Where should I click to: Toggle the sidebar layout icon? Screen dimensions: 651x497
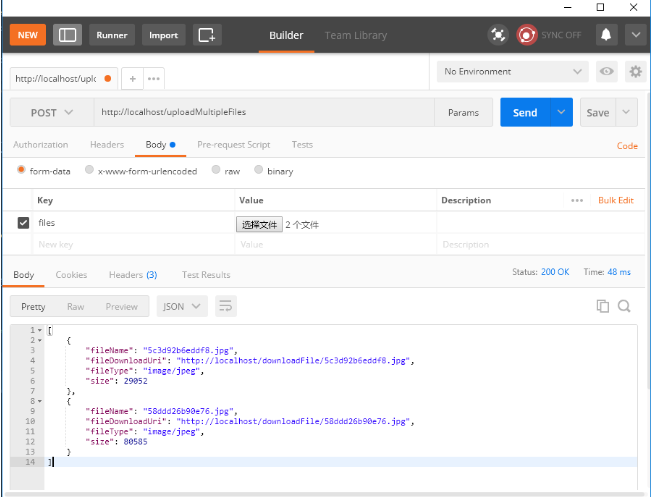67,35
